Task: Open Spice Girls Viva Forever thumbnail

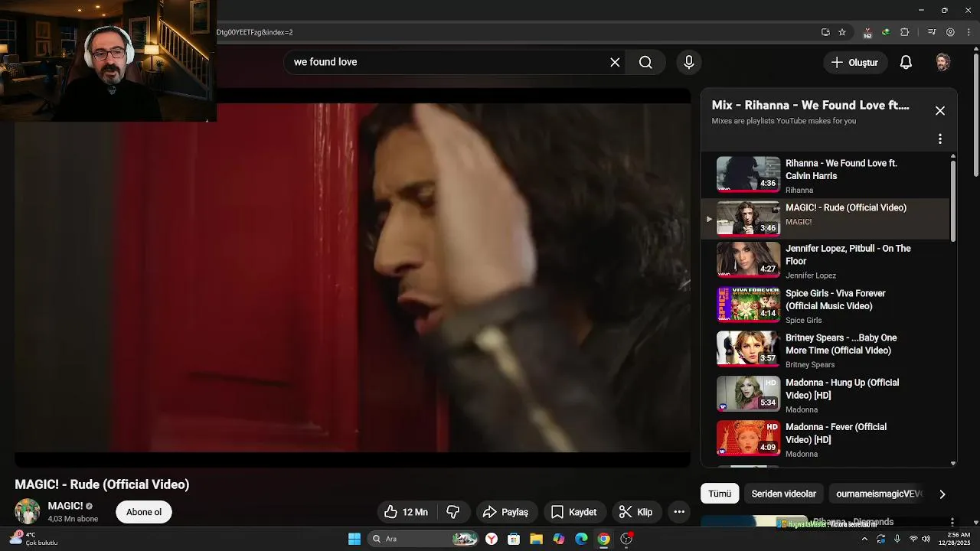Action: [x=748, y=305]
